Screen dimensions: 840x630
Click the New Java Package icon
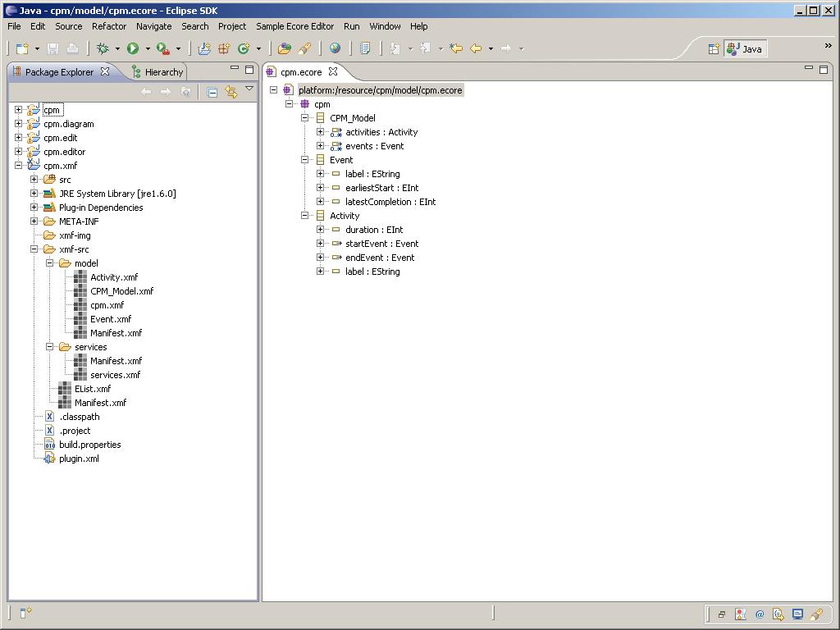[x=224, y=48]
